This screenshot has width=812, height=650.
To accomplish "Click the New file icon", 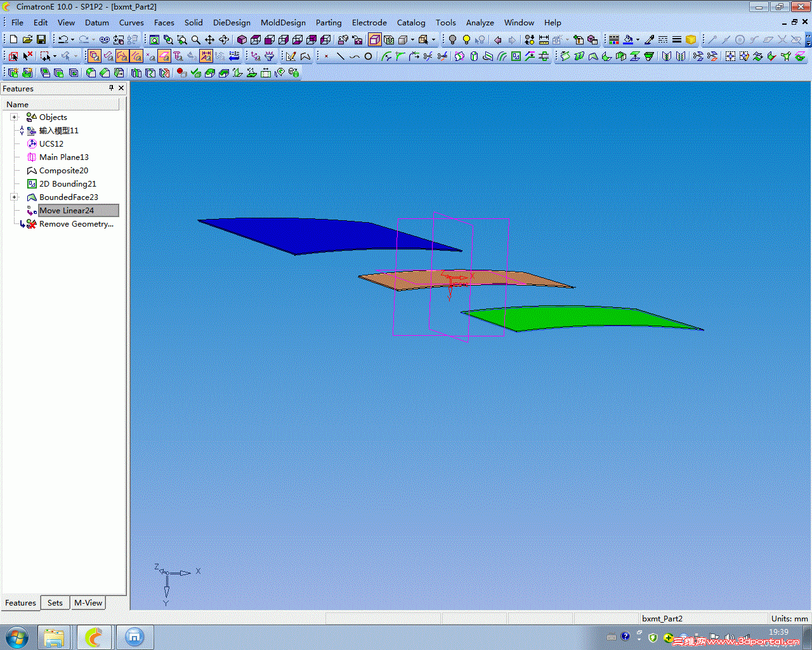I will coord(14,39).
